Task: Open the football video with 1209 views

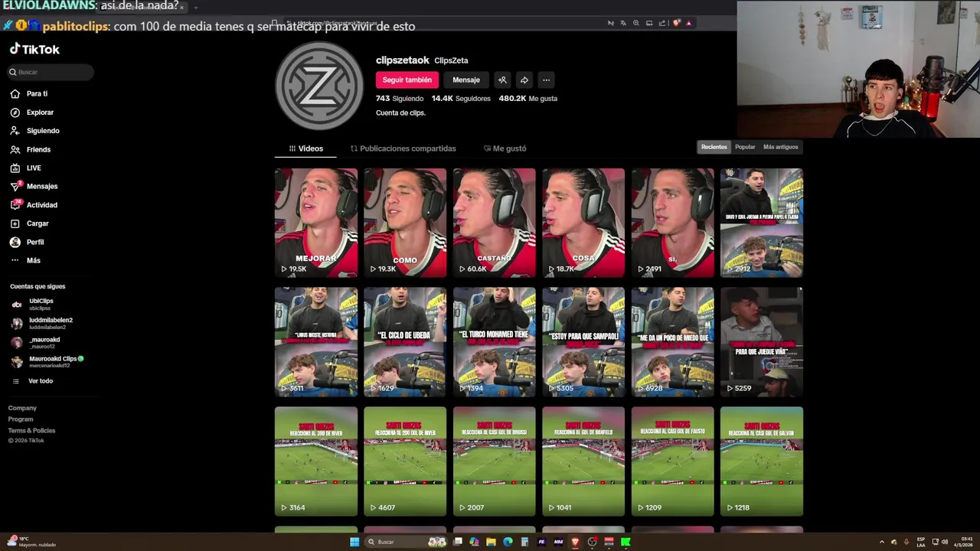Action: tap(673, 461)
